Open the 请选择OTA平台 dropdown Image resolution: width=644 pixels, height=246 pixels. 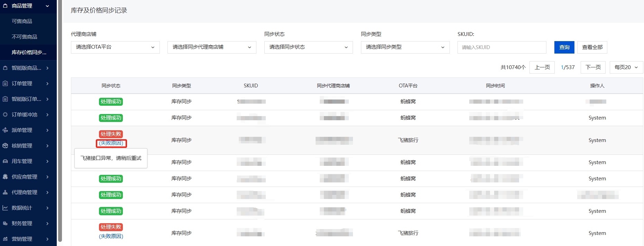115,47
